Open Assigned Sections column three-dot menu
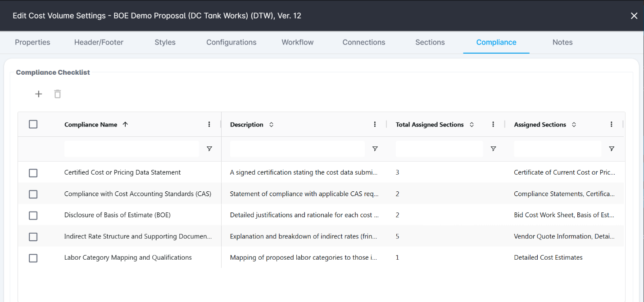 611,125
